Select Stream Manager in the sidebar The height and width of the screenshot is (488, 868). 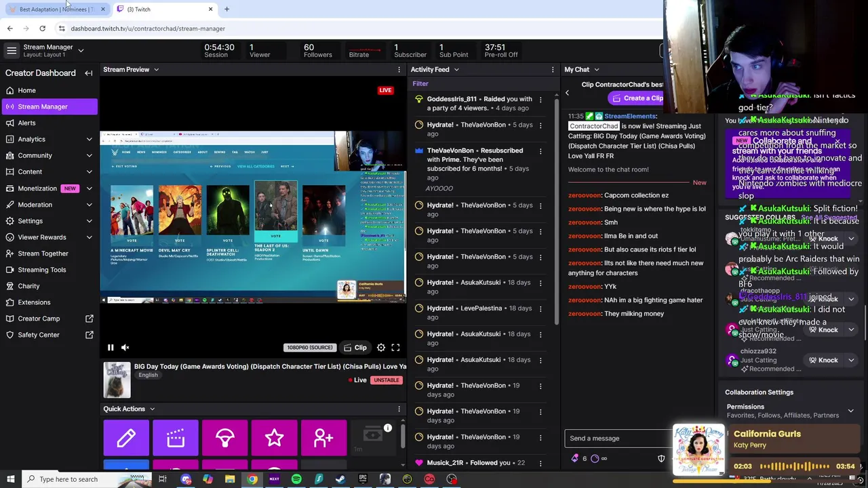click(49, 106)
